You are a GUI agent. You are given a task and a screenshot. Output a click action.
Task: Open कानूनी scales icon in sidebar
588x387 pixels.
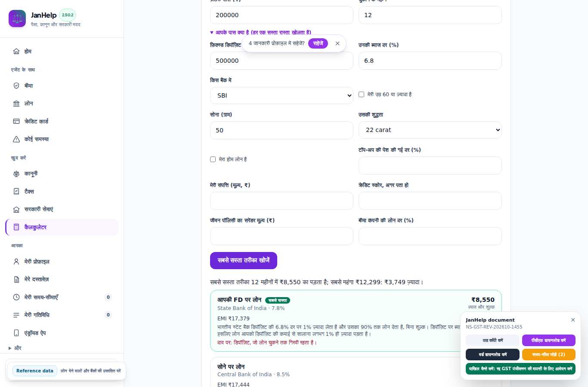(x=16, y=174)
